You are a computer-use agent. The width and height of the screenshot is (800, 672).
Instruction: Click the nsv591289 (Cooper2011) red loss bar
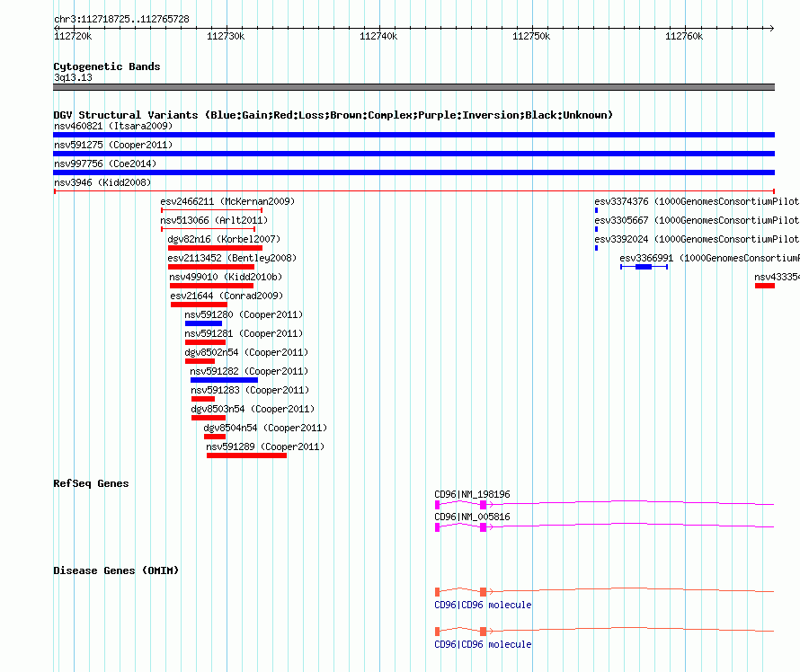(246, 455)
